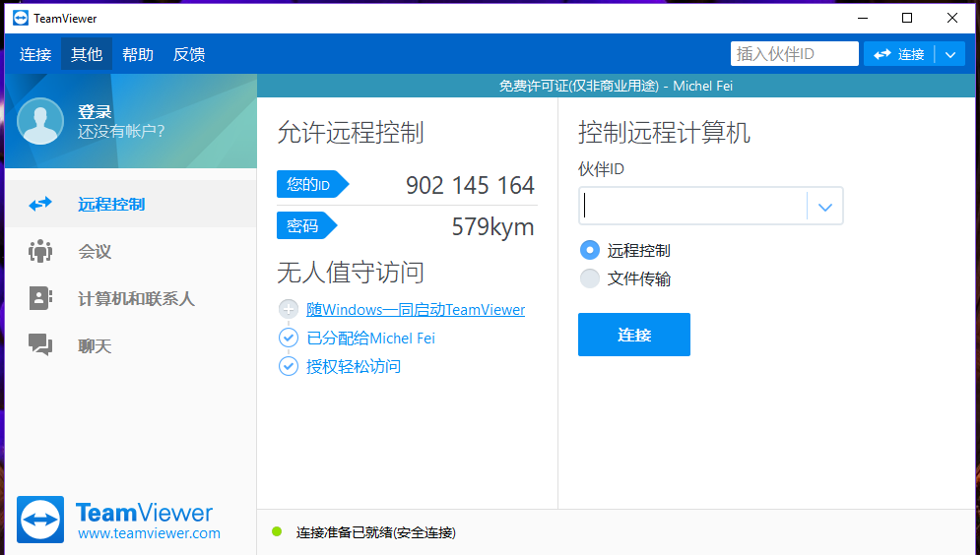The height and width of the screenshot is (555, 980).
Task: Open the 其他 menu
Action: (x=87, y=54)
